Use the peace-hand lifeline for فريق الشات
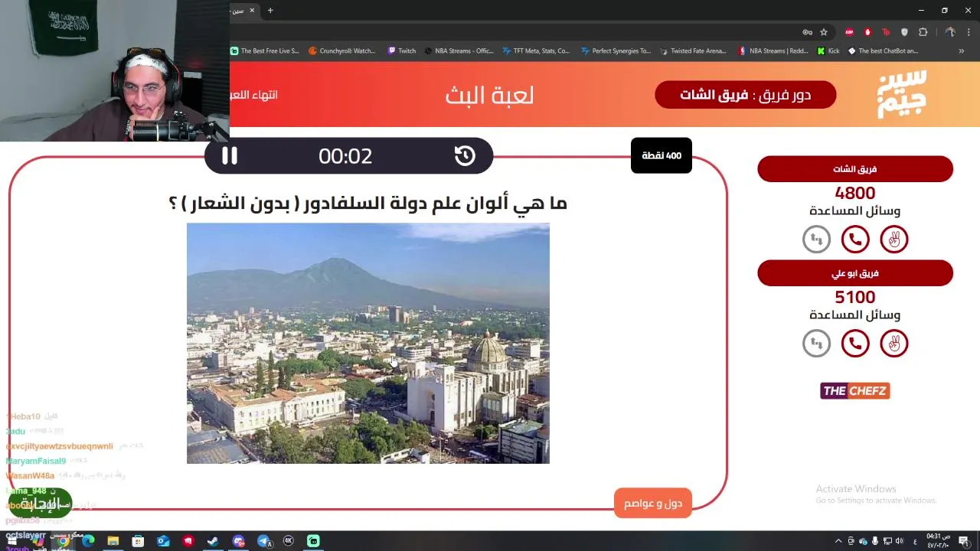The width and height of the screenshot is (980, 551). (x=893, y=240)
